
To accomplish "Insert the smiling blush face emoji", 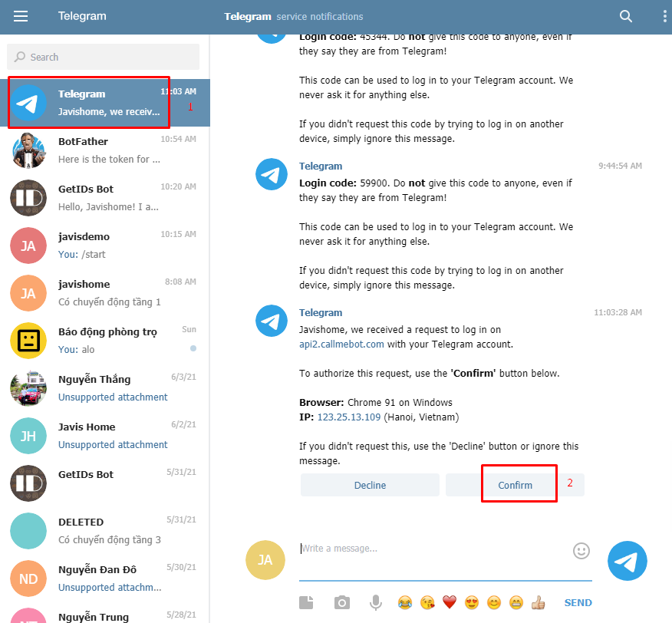I will pos(494,602).
